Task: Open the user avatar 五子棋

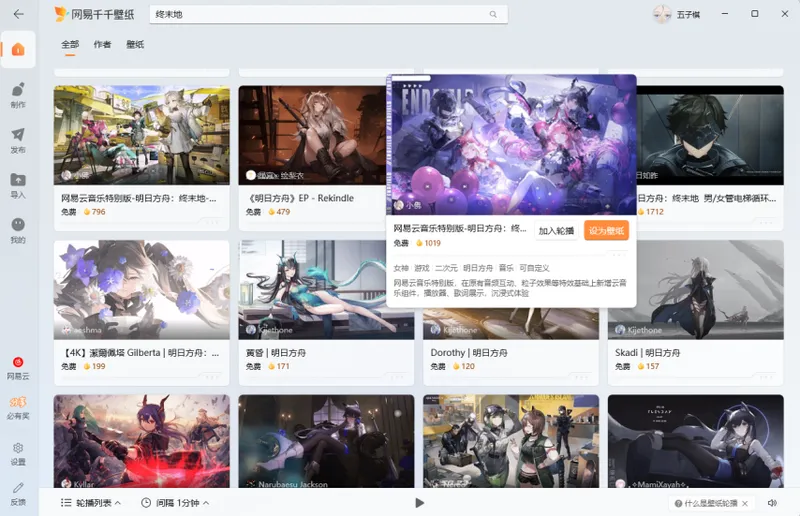Action: (x=662, y=14)
